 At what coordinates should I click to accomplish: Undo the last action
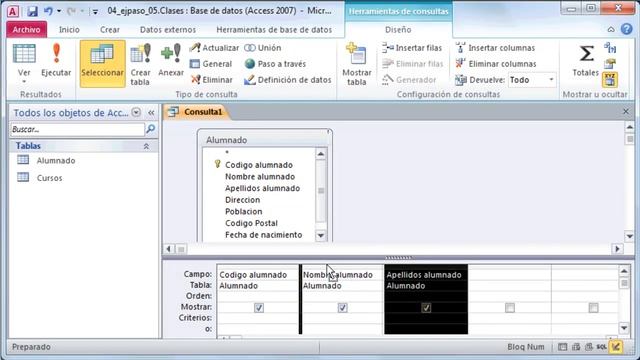tap(48, 11)
